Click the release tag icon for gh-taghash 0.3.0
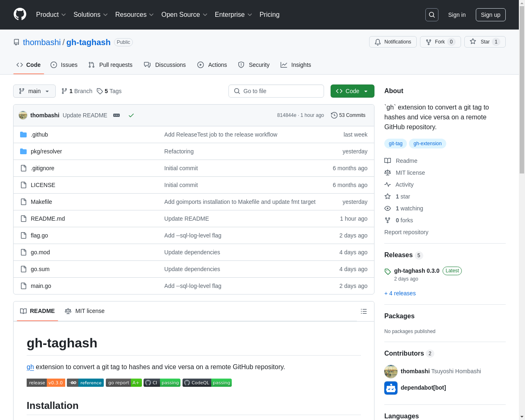Image resolution: width=525 pixels, height=420 pixels. coord(388,272)
